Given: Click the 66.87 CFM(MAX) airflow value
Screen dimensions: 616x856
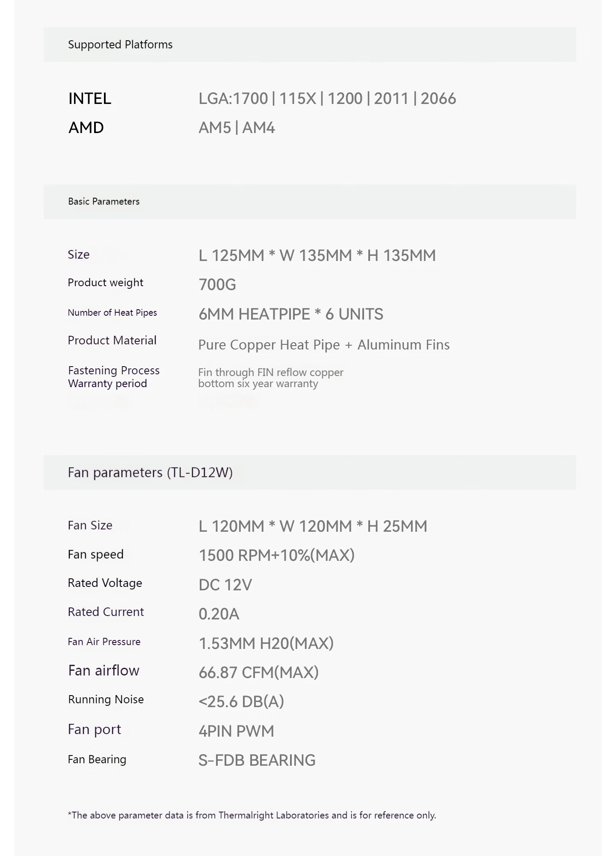Looking at the screenshot, I should [259, 672].
